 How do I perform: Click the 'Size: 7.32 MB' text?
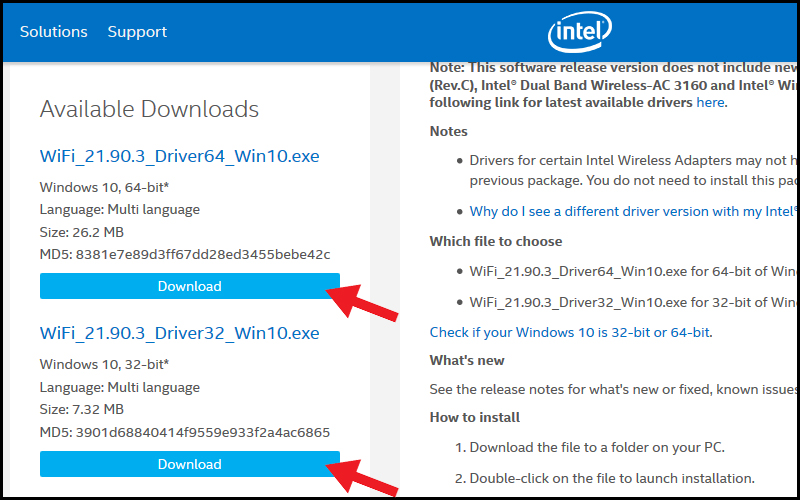coord(82,410)
